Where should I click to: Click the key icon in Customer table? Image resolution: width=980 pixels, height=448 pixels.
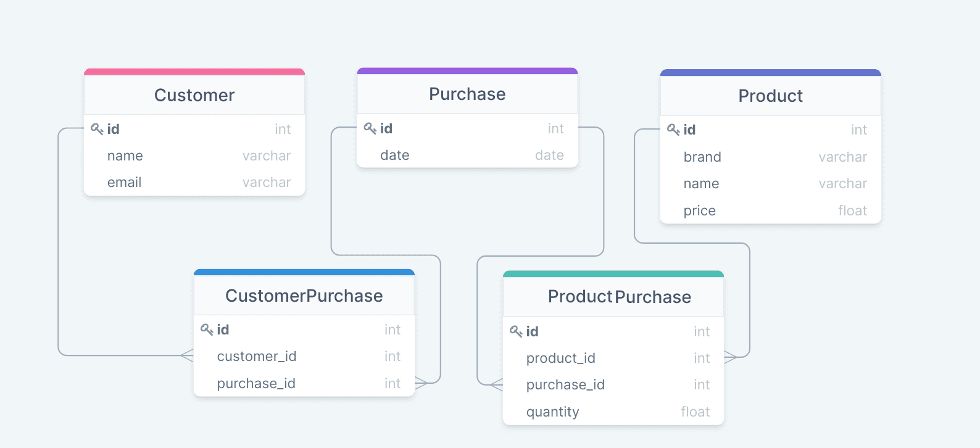click(x=97, y=129)
